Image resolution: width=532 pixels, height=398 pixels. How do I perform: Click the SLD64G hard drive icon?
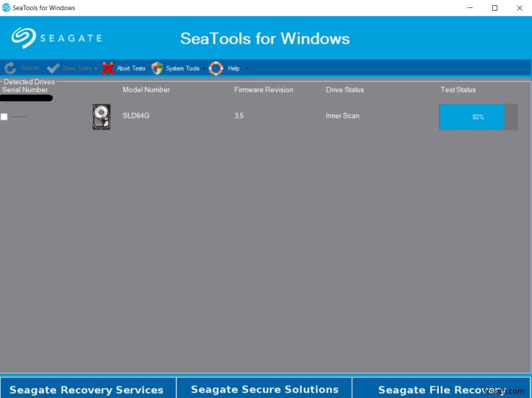click(102, 117)
